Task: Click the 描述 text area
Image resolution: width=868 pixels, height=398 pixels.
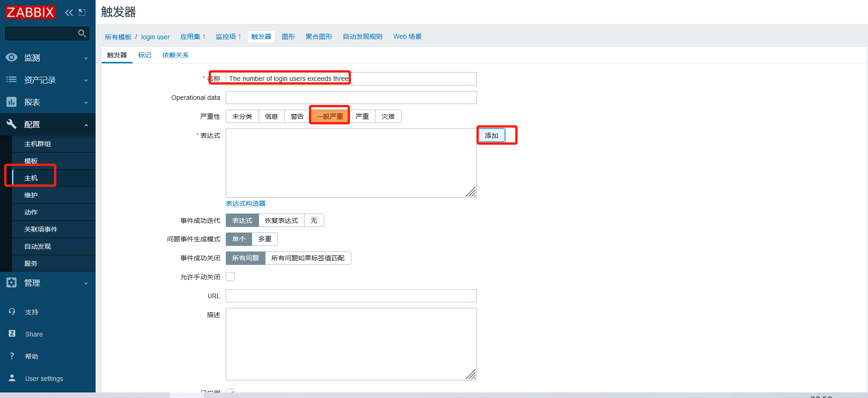Action: (x=351, y=344)
